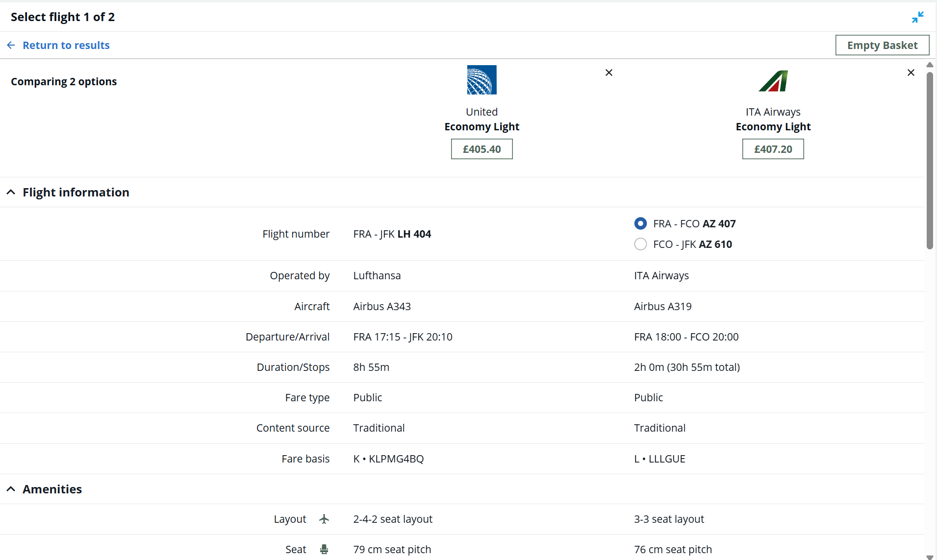Select the FRA - FCO AZ 407 radio button
The image size is (937, 560).
[640, 223]
